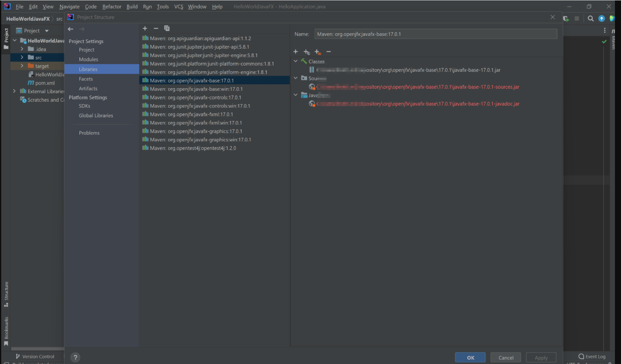621x364 pixels.
Task: Expand the src folder
Action: tap(22, 57)
